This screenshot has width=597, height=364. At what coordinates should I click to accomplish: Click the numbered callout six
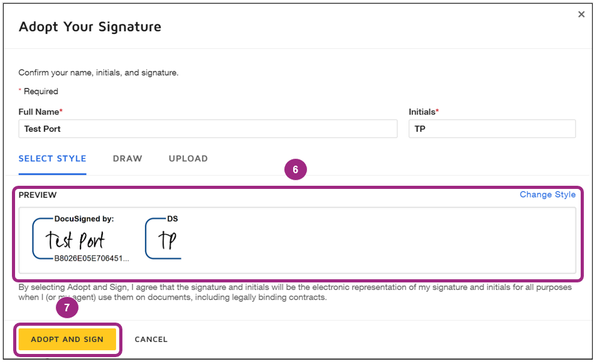pyautogui.click(x=295, y=169)
